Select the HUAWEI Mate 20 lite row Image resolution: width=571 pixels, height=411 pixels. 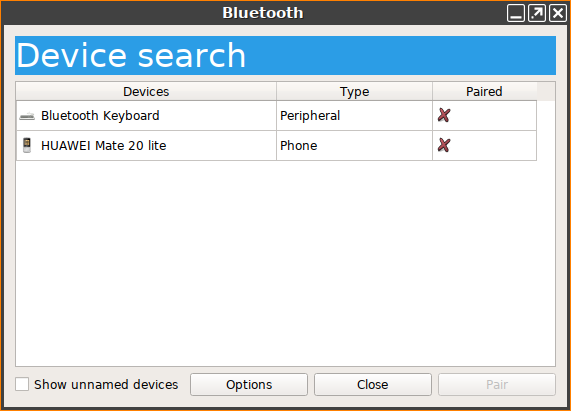click(276, 146)
